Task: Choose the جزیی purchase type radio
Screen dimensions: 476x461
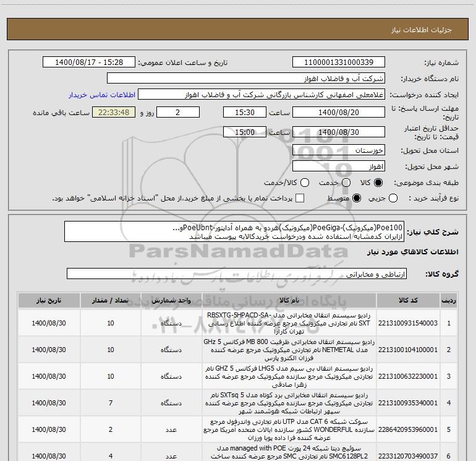Action: click(x=393, y=198)
